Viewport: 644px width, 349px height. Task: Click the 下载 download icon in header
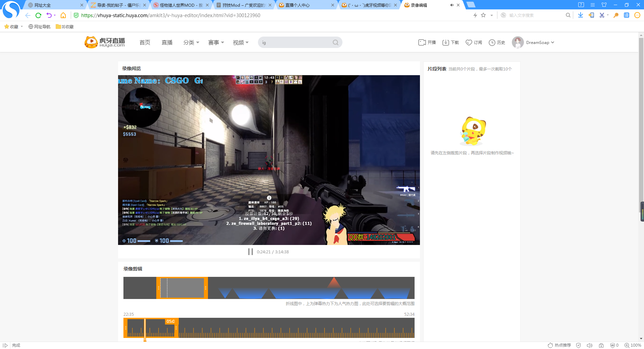[446, 42]
